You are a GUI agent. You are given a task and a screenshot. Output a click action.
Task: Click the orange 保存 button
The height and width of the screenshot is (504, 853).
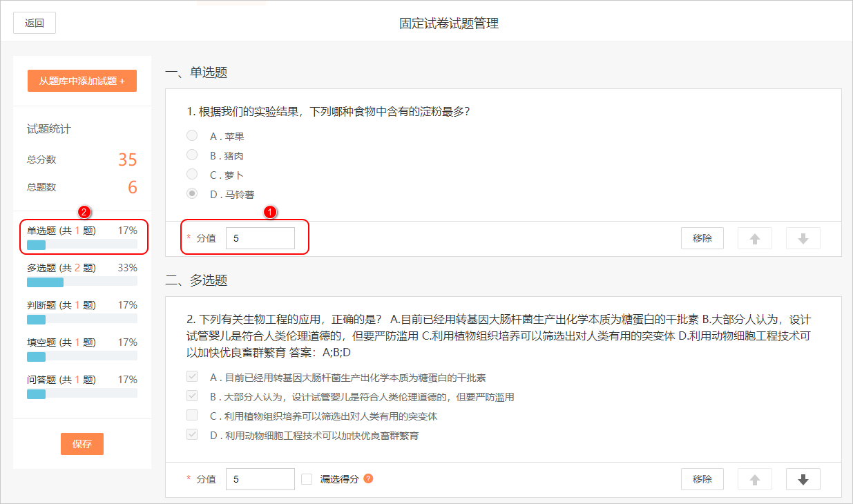82,444
